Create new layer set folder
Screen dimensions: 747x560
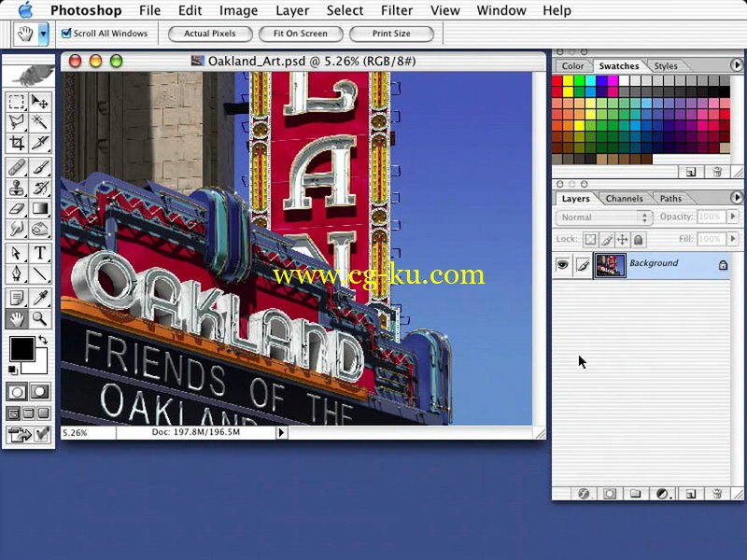click(x=636, y=494)
